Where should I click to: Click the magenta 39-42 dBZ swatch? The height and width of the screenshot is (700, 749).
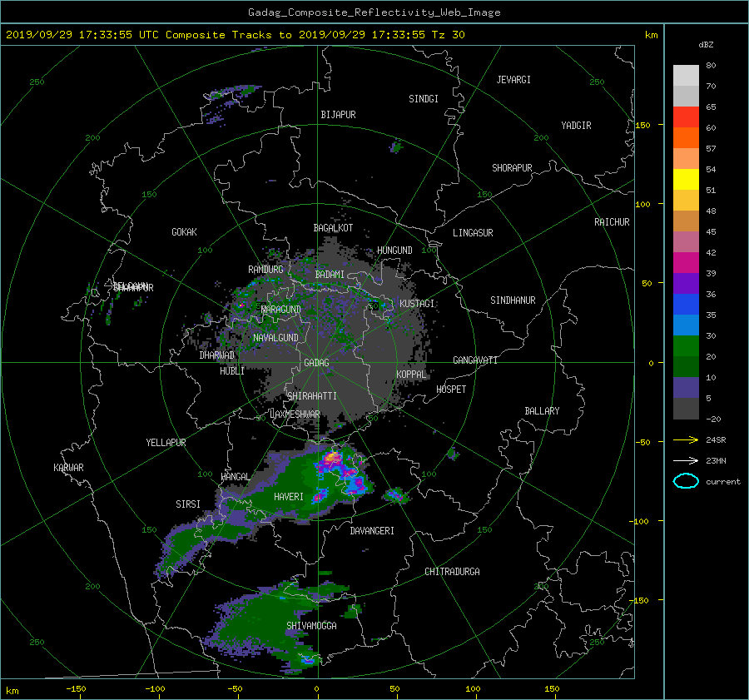click(x=686, y=263)
